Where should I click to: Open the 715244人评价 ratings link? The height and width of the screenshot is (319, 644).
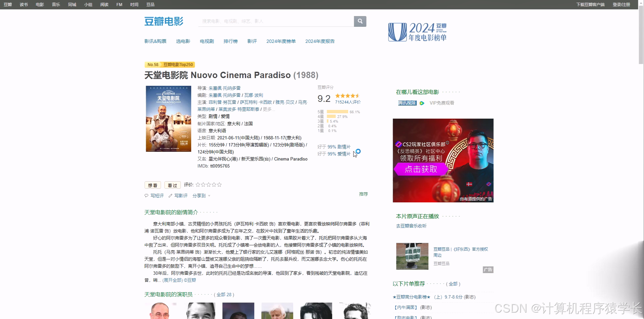pyautogui.click(x=348, y=102)
